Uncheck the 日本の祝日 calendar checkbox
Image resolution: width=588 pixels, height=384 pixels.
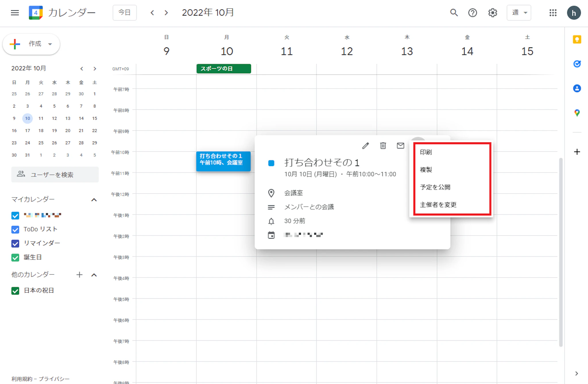(x=15, y=291)
